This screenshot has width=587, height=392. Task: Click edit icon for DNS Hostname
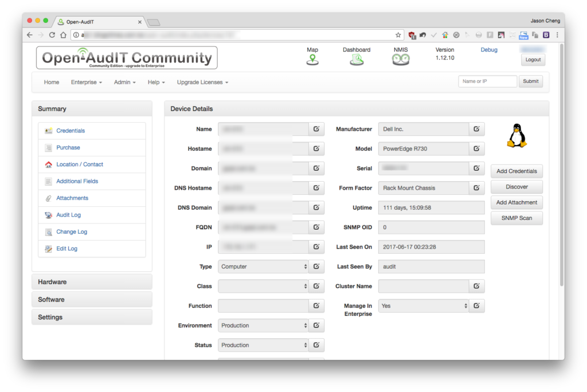click(316, 188)
